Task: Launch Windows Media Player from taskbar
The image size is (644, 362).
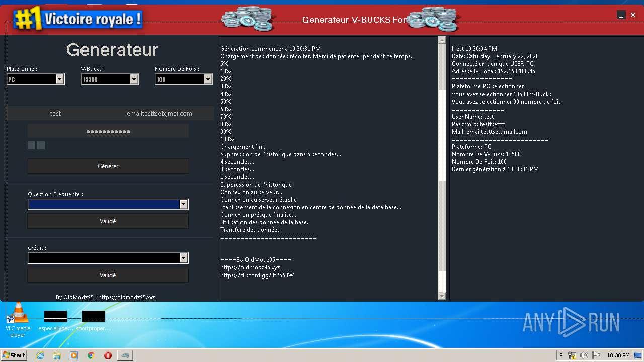Action: (x=74, y=355)
